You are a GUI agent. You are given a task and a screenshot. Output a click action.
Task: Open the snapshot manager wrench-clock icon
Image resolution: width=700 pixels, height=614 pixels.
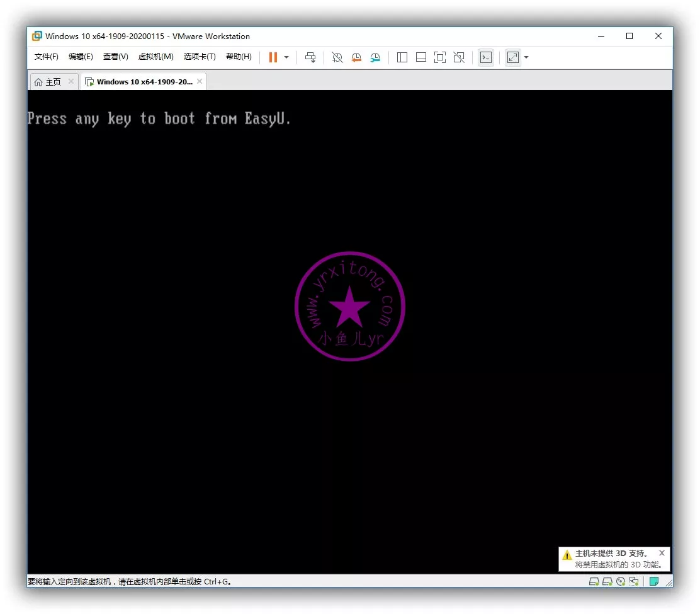(375, 57)
